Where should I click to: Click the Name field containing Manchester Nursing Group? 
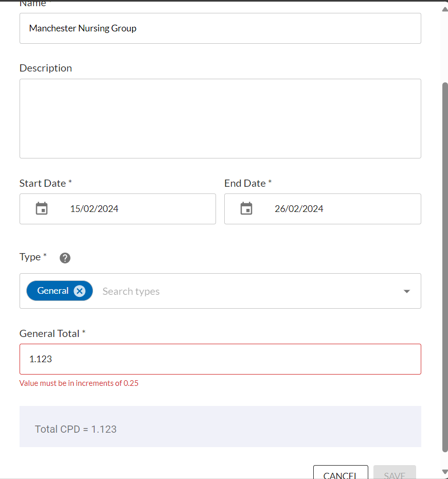coord(220,28)
